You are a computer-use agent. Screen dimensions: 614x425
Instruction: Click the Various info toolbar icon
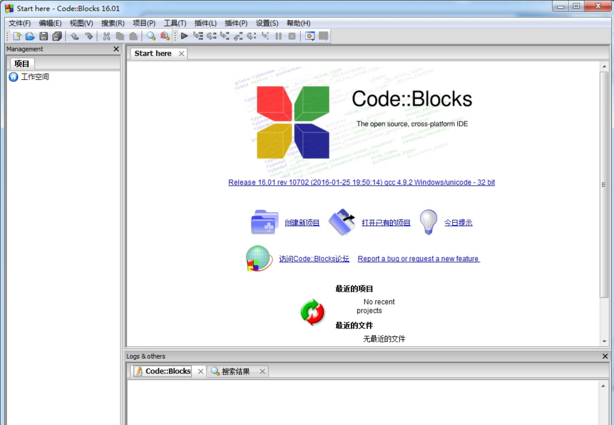pyautogui.click(x=323, y=36)
